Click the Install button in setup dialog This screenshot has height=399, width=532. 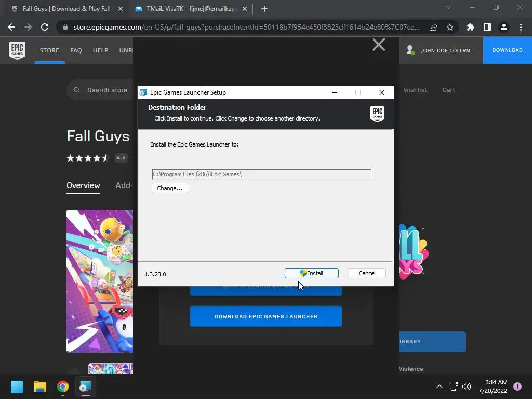tap(312, 273)
